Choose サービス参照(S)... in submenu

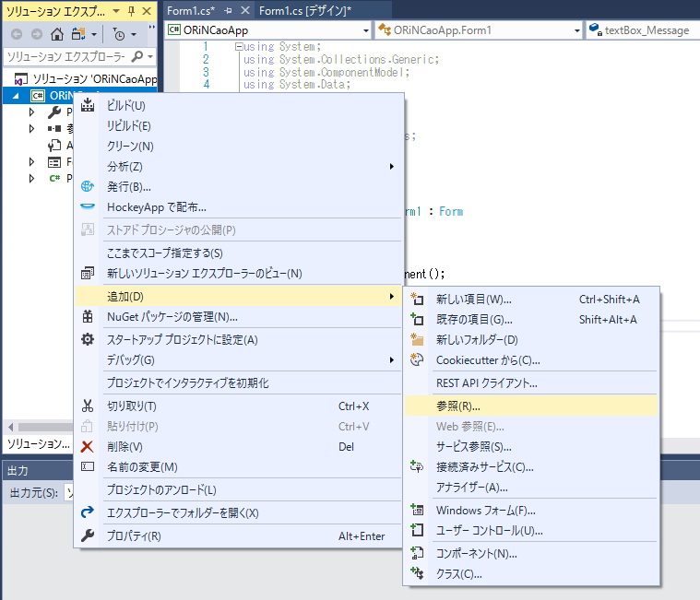pos(531,446)
